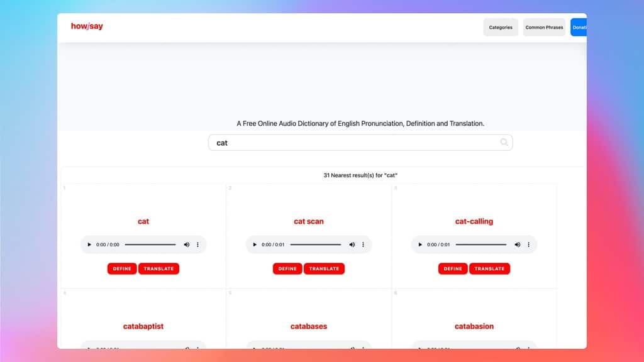
Task: Click DEFINE for "cat-calling"
Action: pos(452,268)
